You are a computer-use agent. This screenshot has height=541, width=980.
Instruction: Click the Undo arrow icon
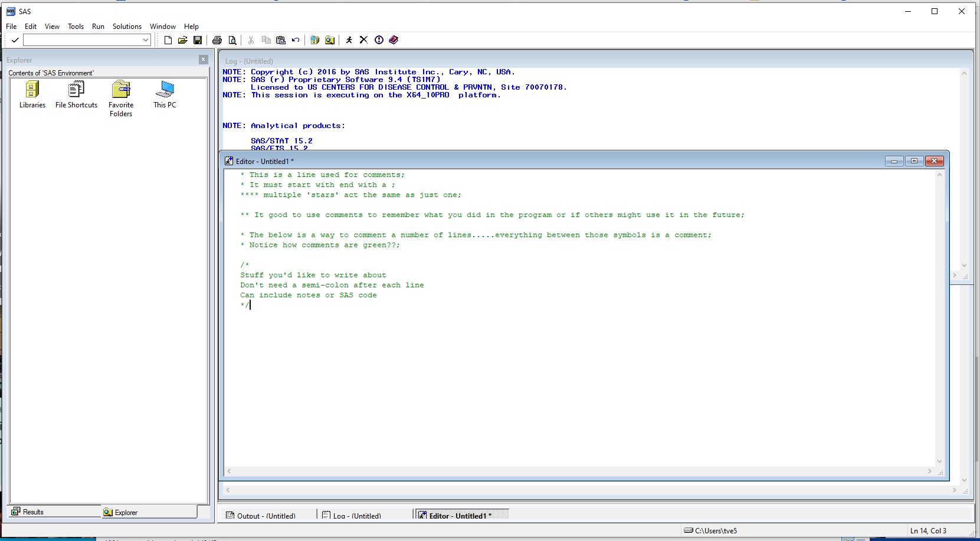coord(296,40)
